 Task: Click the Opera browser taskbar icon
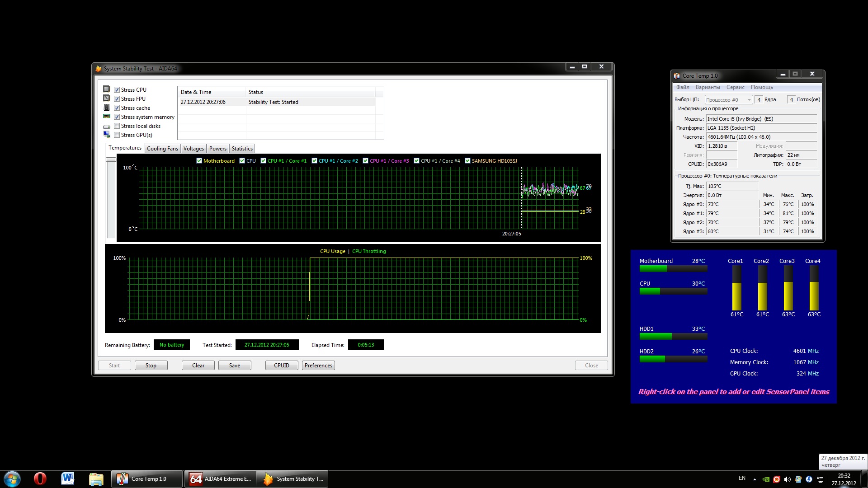(x=40, y=479)
